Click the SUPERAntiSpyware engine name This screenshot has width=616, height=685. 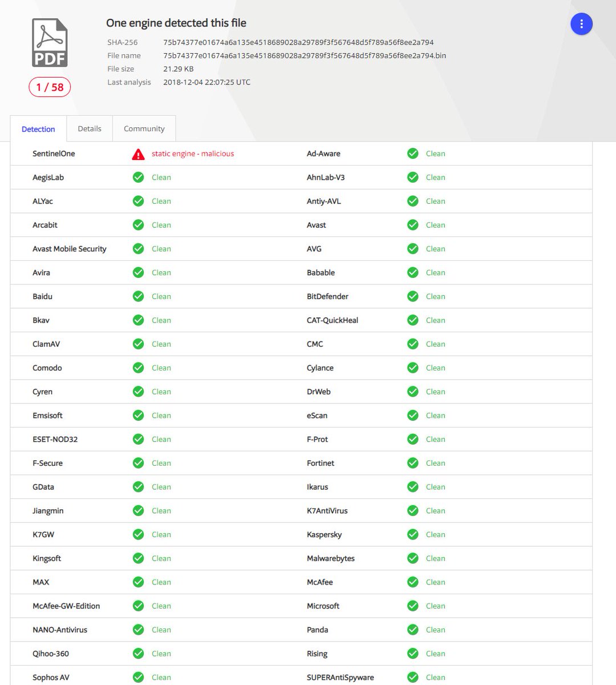pyautogui.click(x=341, y=678)
